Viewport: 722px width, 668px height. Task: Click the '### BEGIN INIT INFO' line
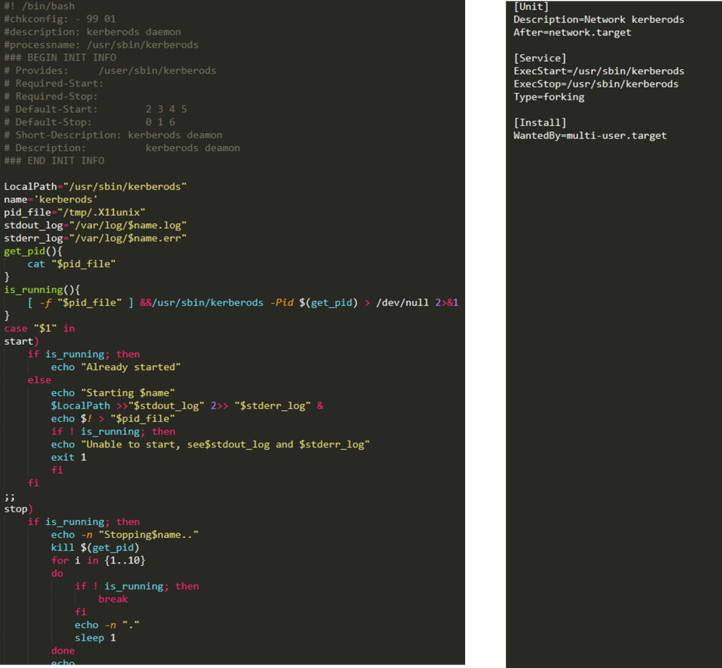click(x=60, y=58)
